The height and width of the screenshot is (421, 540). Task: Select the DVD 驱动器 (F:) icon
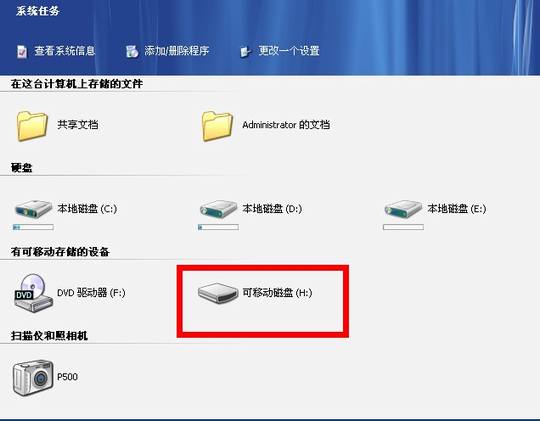pyautogui.click(x=33, y=293)
